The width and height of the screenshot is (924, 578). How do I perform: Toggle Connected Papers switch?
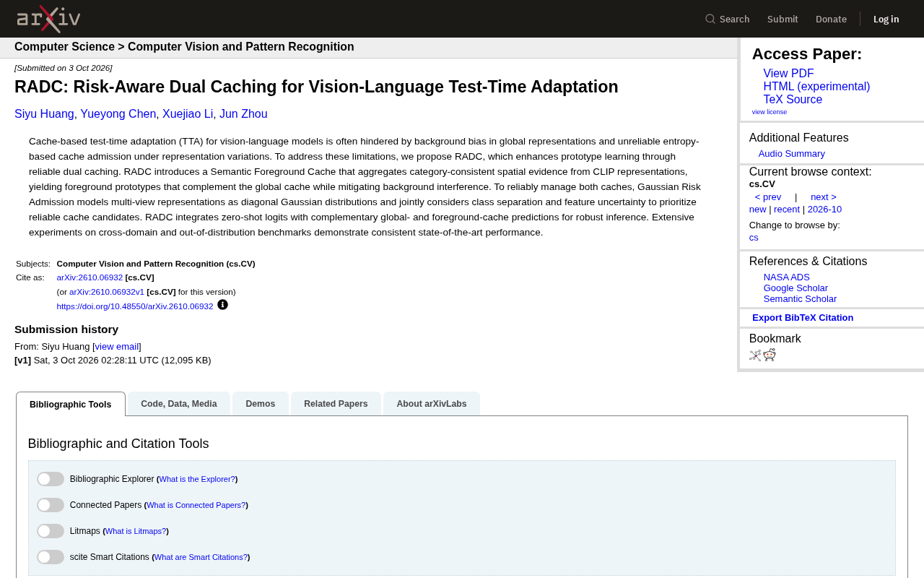click(x=51, y=505)
